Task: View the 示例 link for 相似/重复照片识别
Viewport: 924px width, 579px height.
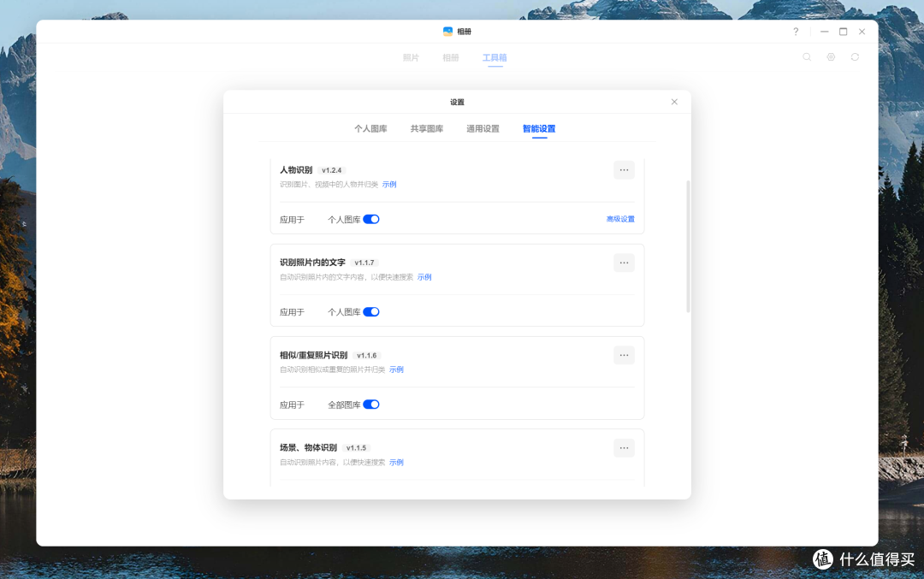Action: pos(397,369)
